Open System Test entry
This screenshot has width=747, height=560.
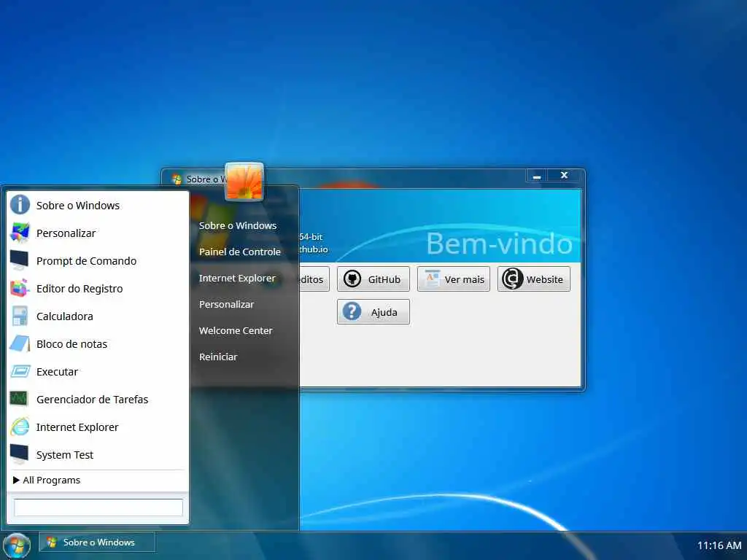(98, 454)
